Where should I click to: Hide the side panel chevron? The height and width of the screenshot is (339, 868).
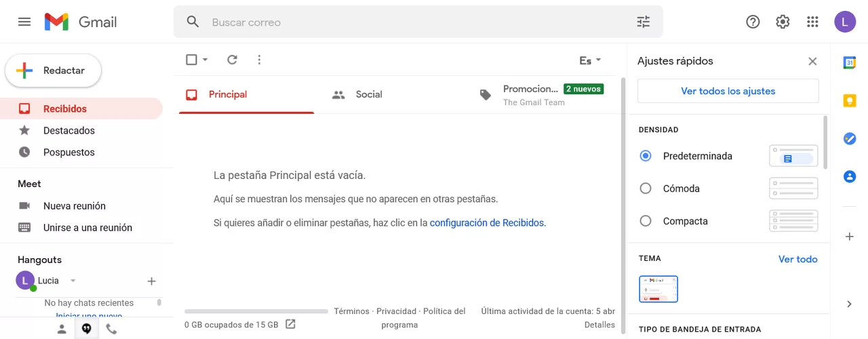[850, 304]
